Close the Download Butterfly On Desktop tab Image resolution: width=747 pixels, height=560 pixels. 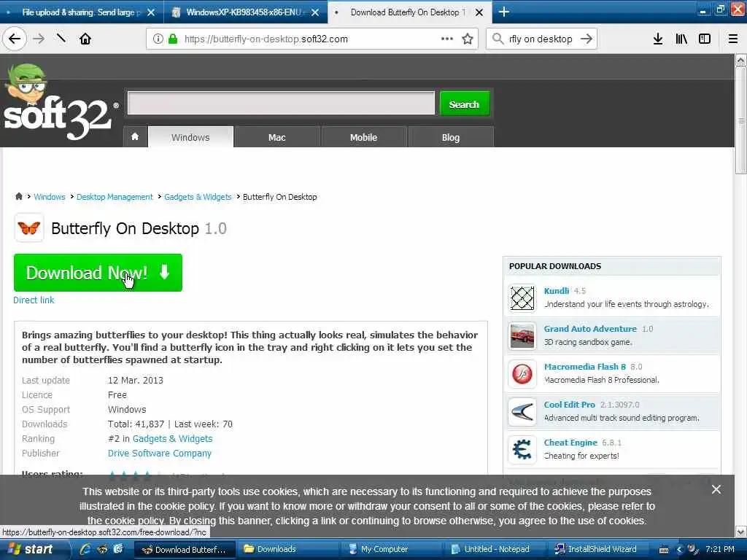click(479, 12)
